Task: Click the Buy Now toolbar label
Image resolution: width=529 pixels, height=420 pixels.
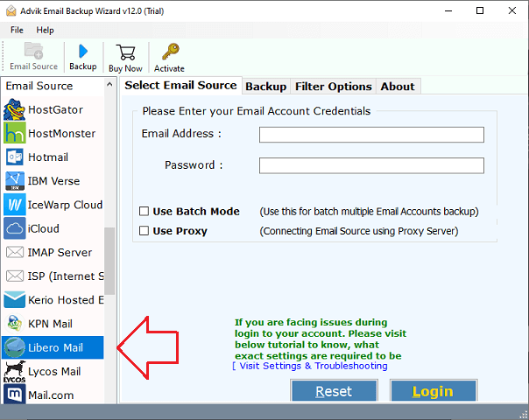Action: 125,68
